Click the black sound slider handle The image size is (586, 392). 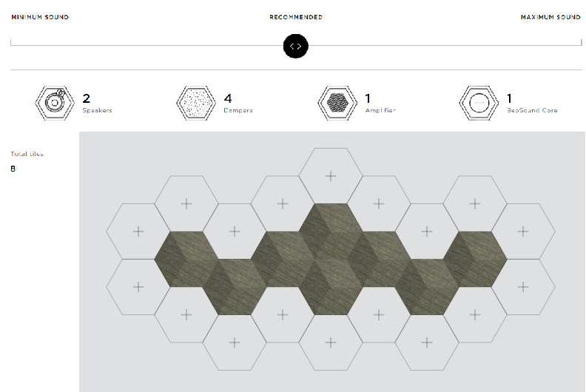[x=295, y=46]
